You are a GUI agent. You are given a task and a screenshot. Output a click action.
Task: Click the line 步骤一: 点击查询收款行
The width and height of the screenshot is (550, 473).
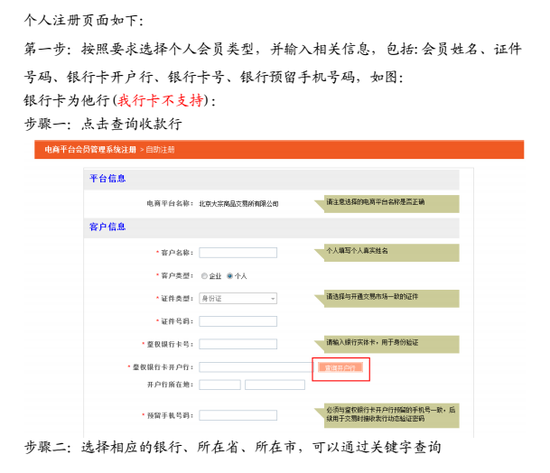point(103,124)
